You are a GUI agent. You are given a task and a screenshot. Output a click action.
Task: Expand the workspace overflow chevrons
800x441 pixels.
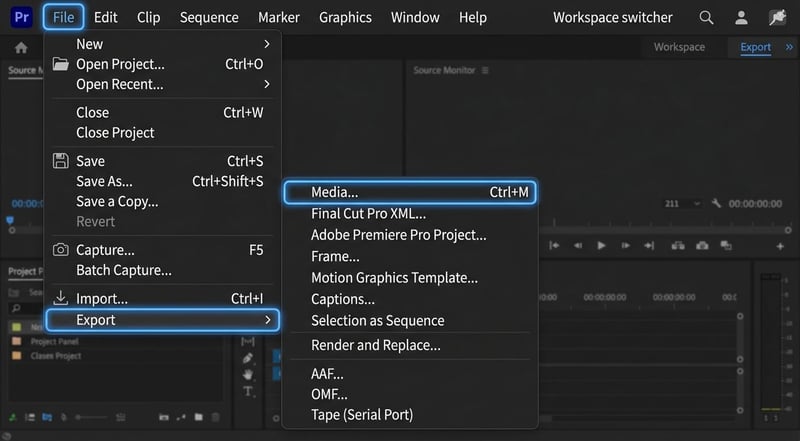[789, 47]
